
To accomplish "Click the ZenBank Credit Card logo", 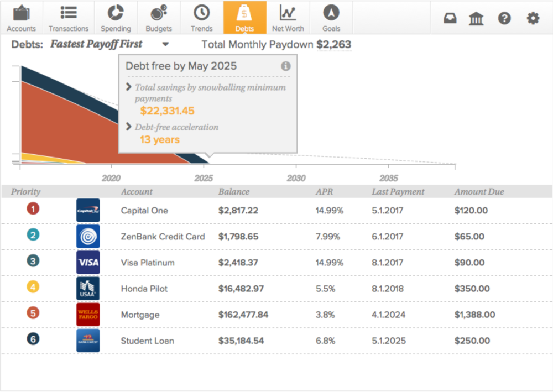I will point(88,237).
